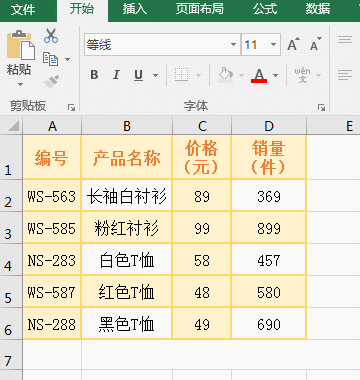Open the borders dropdown arrow
Image resolution: width=360 pixels, height=380 pixels.
click(199, 75)
